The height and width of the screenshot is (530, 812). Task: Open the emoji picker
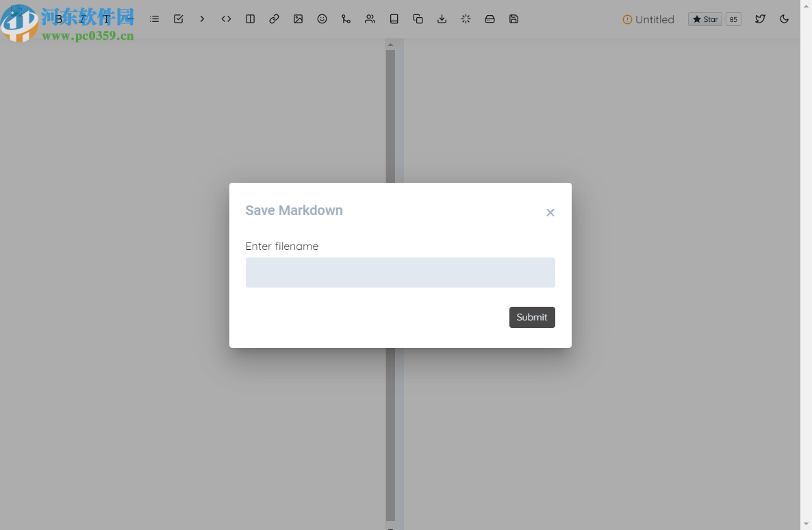[322, 18]
